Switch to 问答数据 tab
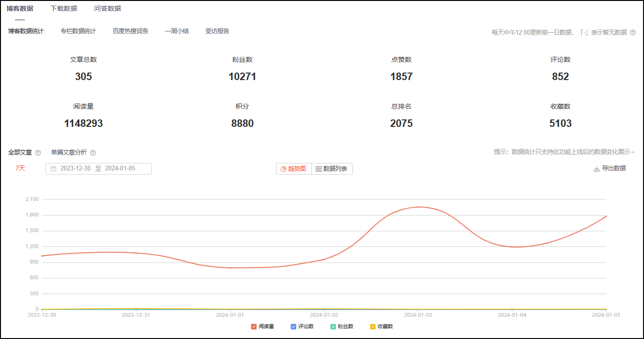644x339 pixels. (107, 8)
